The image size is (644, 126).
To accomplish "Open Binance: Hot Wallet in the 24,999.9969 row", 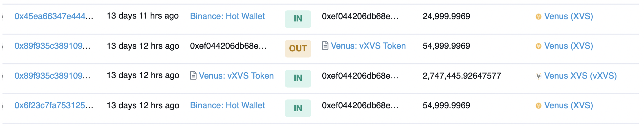I will coord(227,16).
